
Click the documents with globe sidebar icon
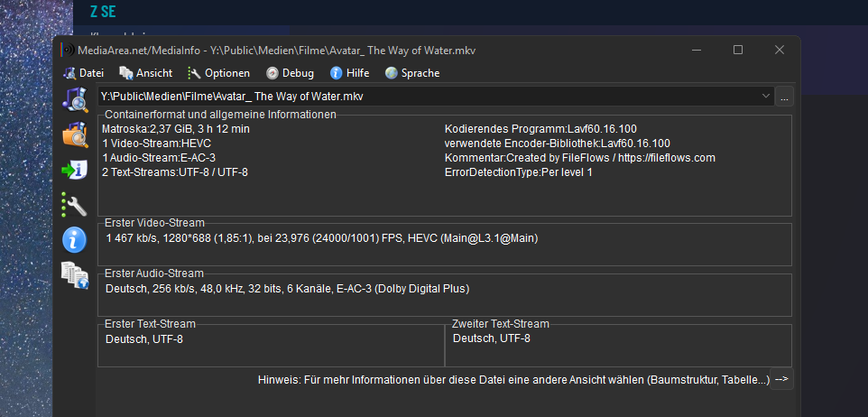pos(75,275)
